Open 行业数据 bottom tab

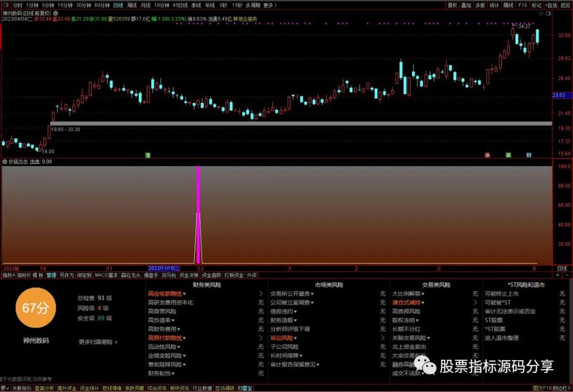[x=202, y=388]
